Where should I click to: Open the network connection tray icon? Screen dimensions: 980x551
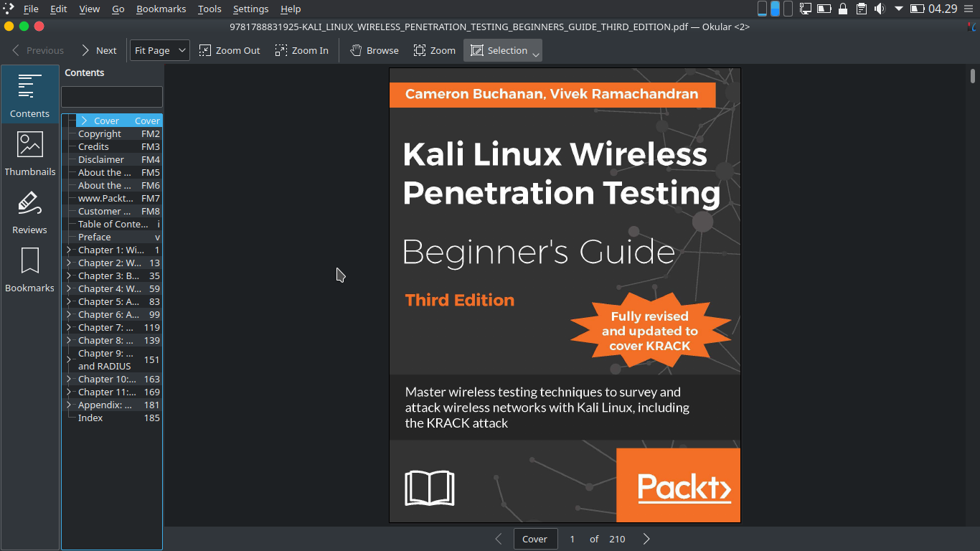click(x=806, y=9)
